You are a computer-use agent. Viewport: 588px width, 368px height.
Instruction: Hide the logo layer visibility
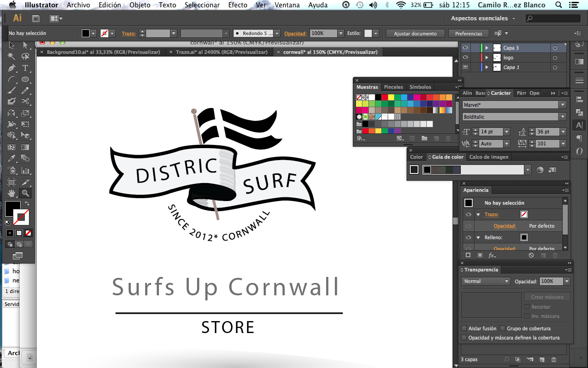coord(464,57)
